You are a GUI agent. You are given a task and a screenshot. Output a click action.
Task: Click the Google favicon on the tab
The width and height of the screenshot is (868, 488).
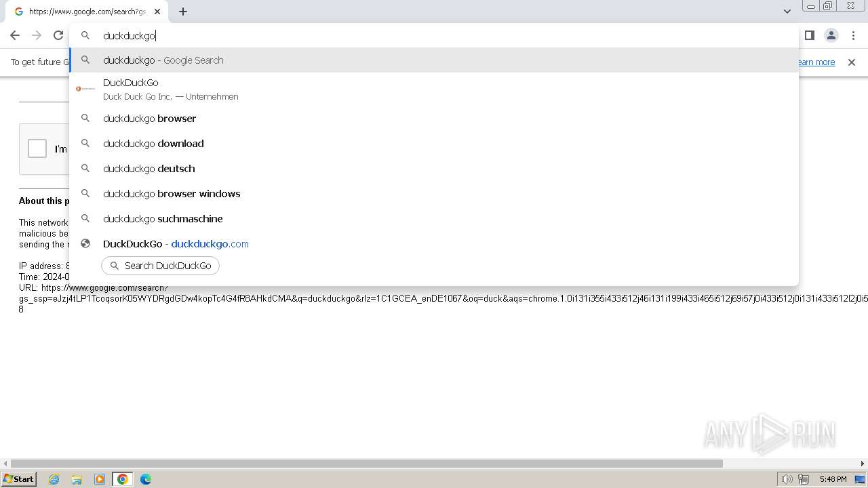click(19, 12)
